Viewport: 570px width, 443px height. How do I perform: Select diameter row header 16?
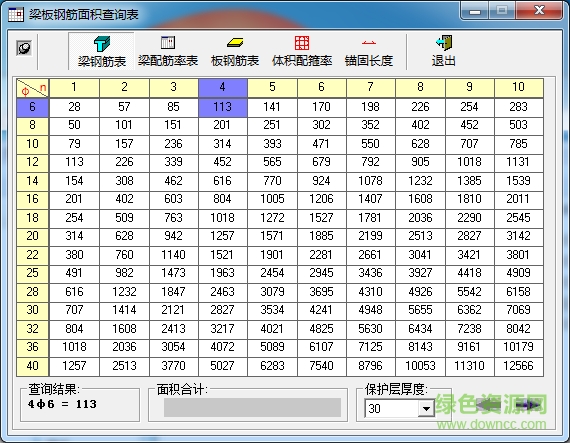coord(32,200)
